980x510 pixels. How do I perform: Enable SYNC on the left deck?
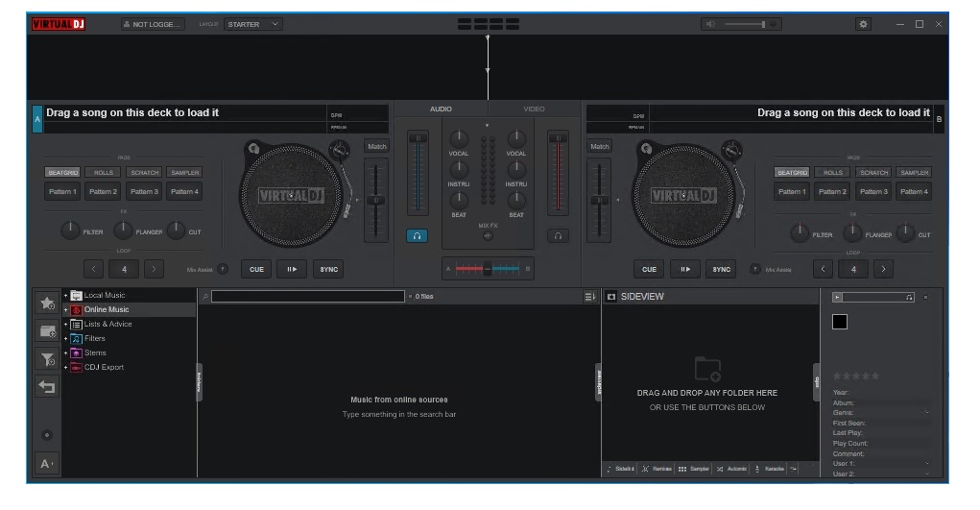[x=328, y=270]
